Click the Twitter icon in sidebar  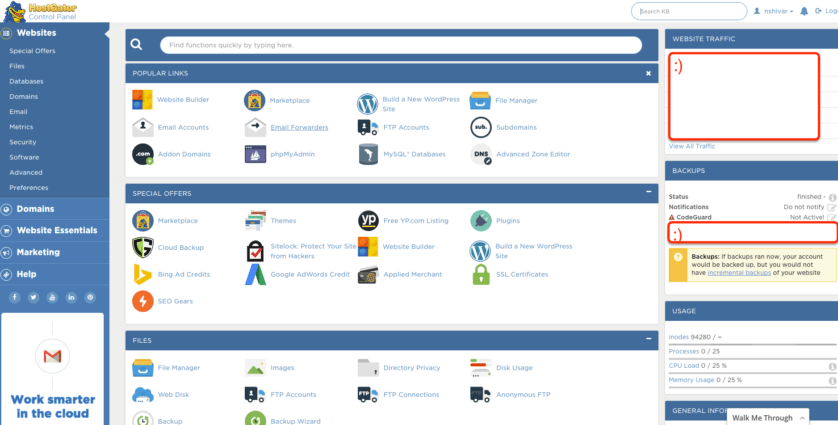tap(33, 297)
